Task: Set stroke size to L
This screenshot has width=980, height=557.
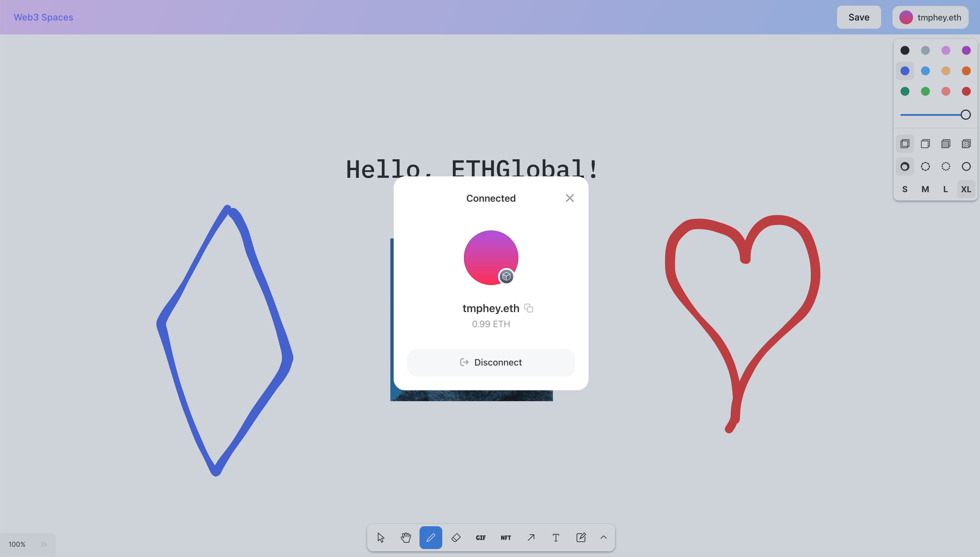Action: click(x=946, y=189)
